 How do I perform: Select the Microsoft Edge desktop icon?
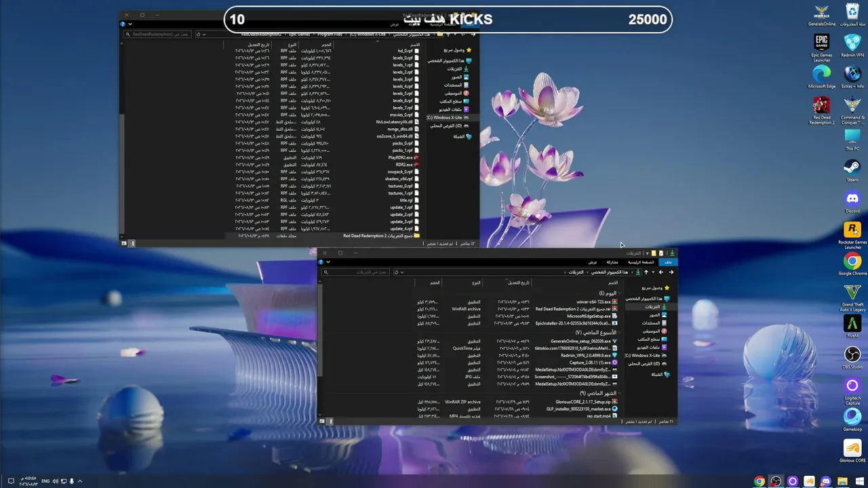pyautogui.click(x=821, y=77)
